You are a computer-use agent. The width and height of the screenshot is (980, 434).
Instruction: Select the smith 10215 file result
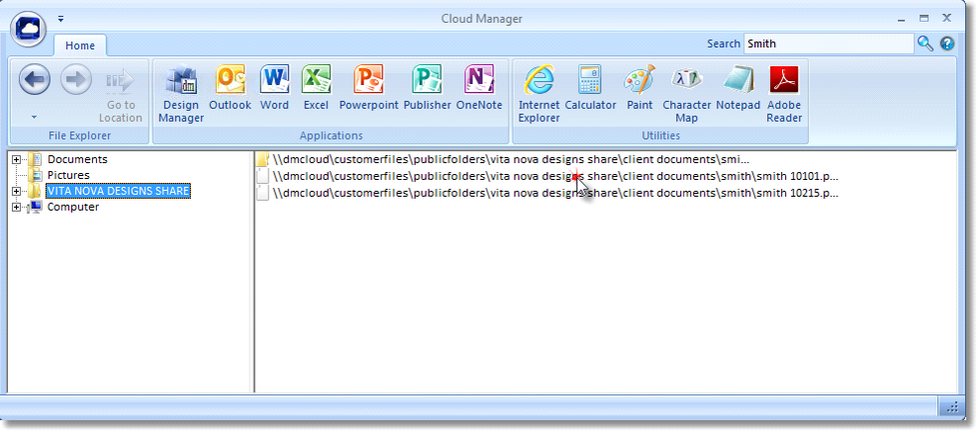coord(548,193)
